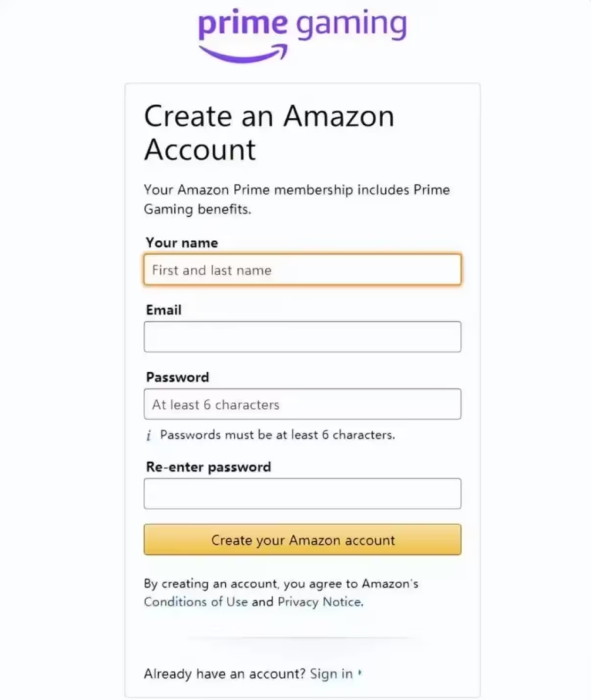Click the Your name label
The width and height of the screenshot is (591, 700).
(x=182, y=243)
